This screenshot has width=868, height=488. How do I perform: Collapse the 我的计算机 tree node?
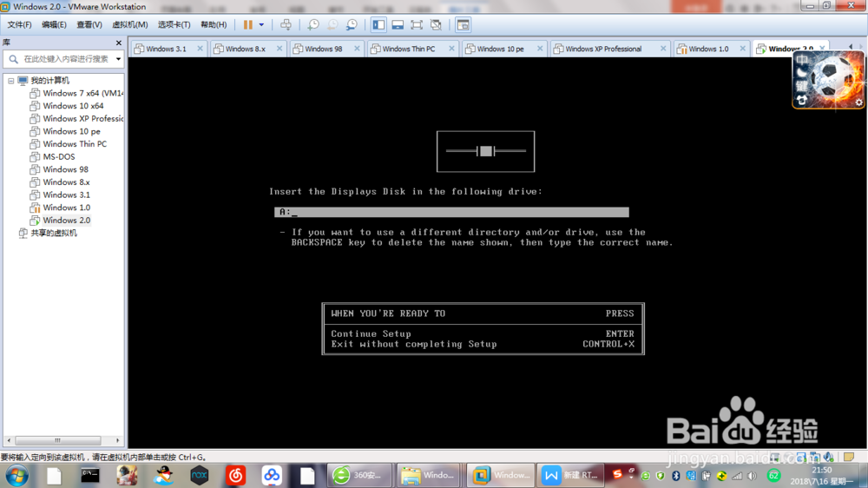(x=10, y=81)
